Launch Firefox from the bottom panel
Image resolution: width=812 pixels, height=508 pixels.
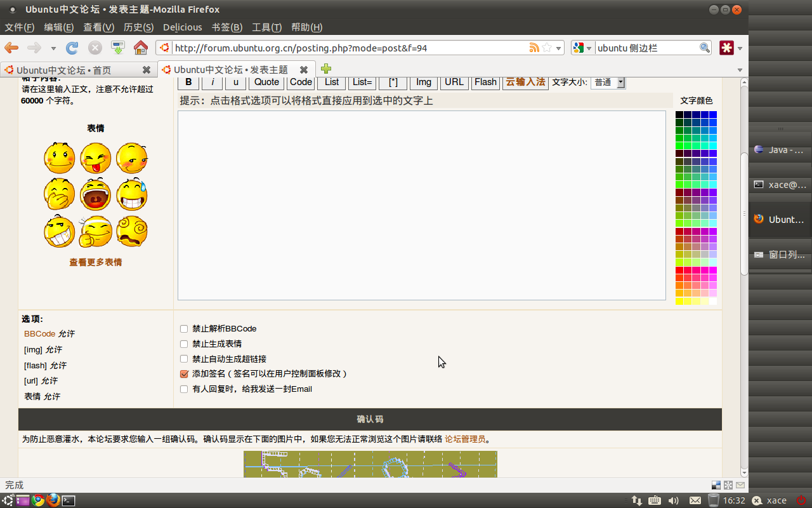[x=53, y=500]
